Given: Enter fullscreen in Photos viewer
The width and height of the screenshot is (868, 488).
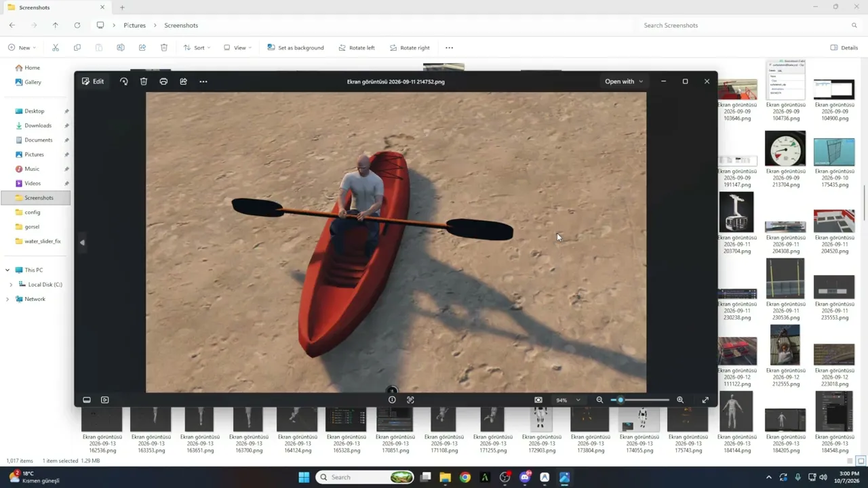Looking at the screenshot, I should pyautogui.click(x=705, y=400).
